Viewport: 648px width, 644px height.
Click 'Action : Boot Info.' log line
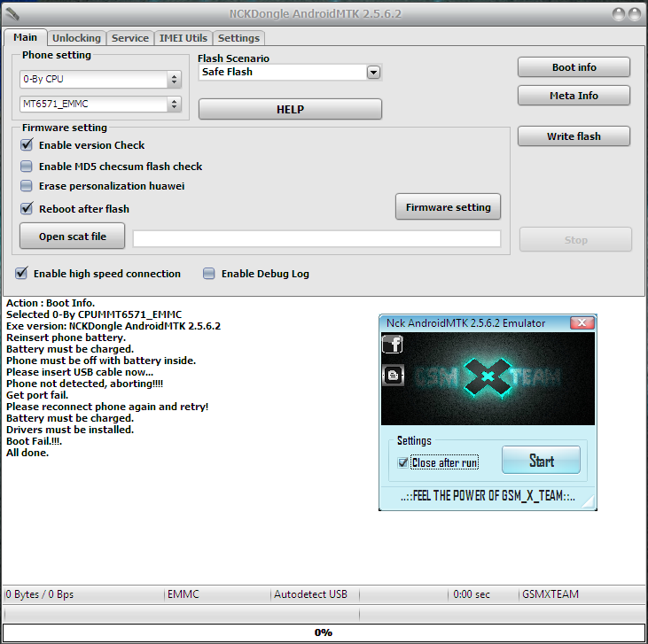tap(51, 303)
